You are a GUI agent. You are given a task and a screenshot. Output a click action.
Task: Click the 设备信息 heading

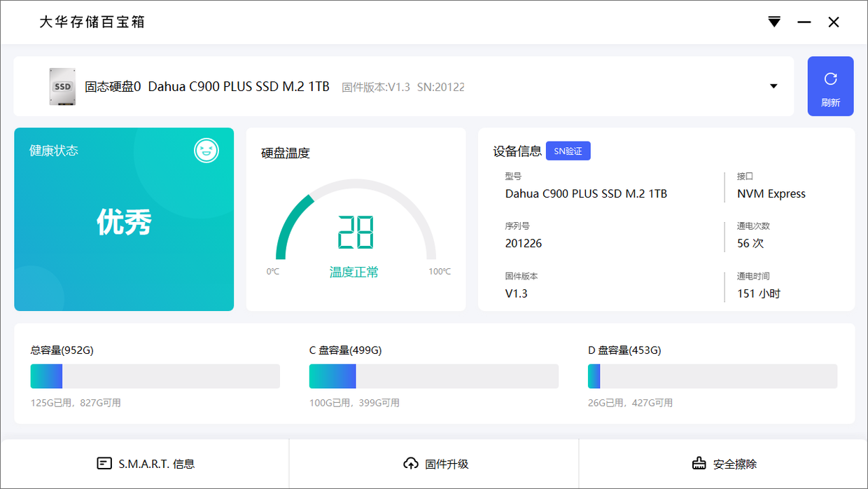(x=517, y=151)
